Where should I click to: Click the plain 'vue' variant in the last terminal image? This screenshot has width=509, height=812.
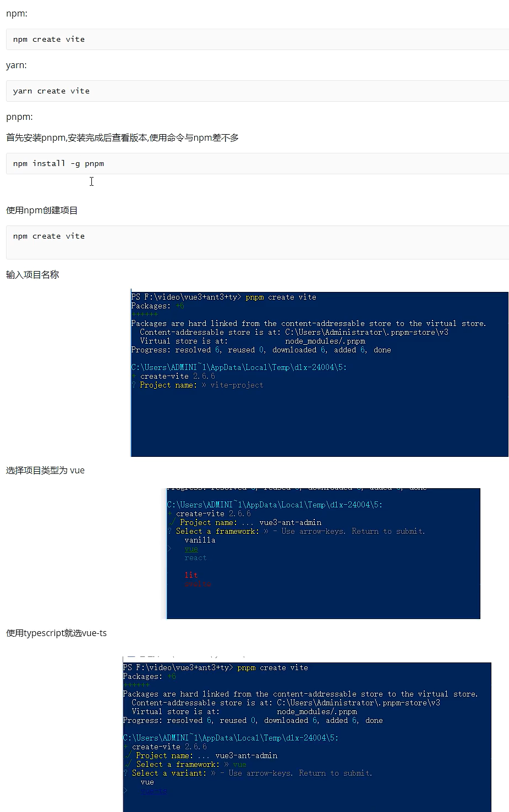[x=147, y=782]
